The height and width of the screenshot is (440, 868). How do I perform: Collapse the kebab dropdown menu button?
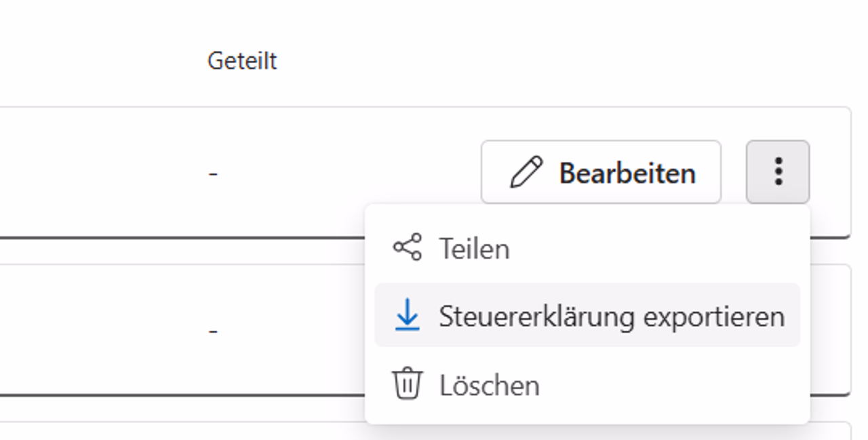778,172
